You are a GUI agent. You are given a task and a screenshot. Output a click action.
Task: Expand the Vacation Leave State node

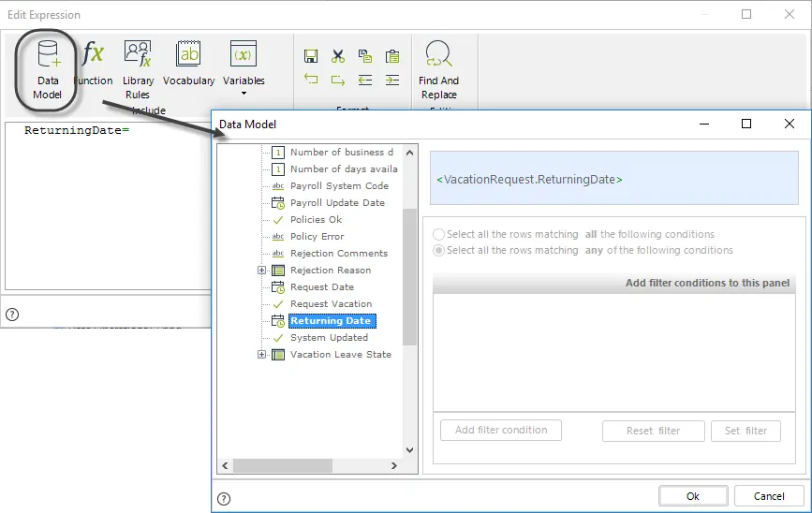click(x=261, y=355)
